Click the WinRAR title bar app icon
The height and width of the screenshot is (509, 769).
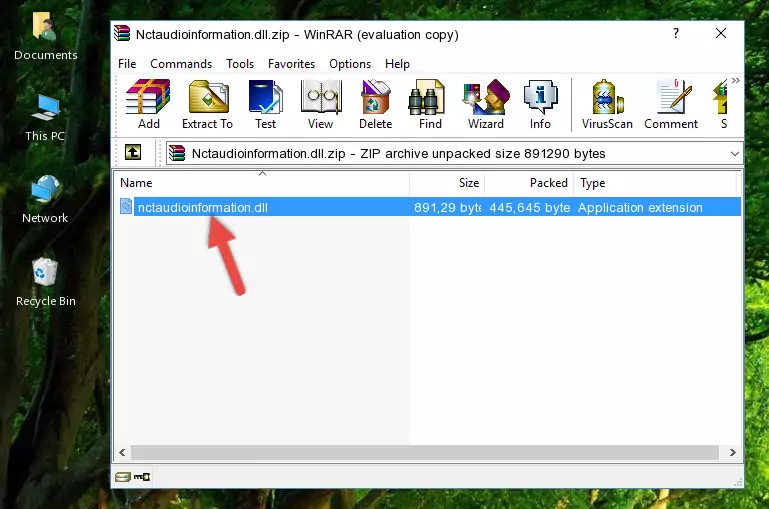[x=122, y=33]
